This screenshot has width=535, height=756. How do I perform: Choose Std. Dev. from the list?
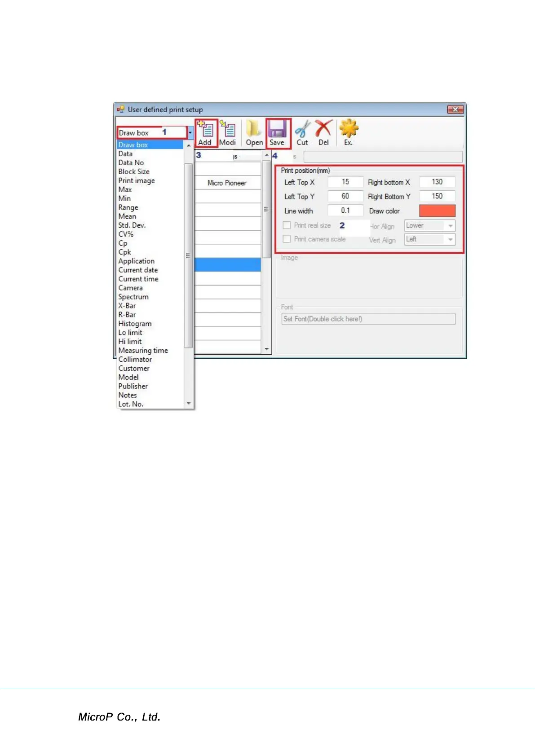pyautogui.click(x=150, y=225)
